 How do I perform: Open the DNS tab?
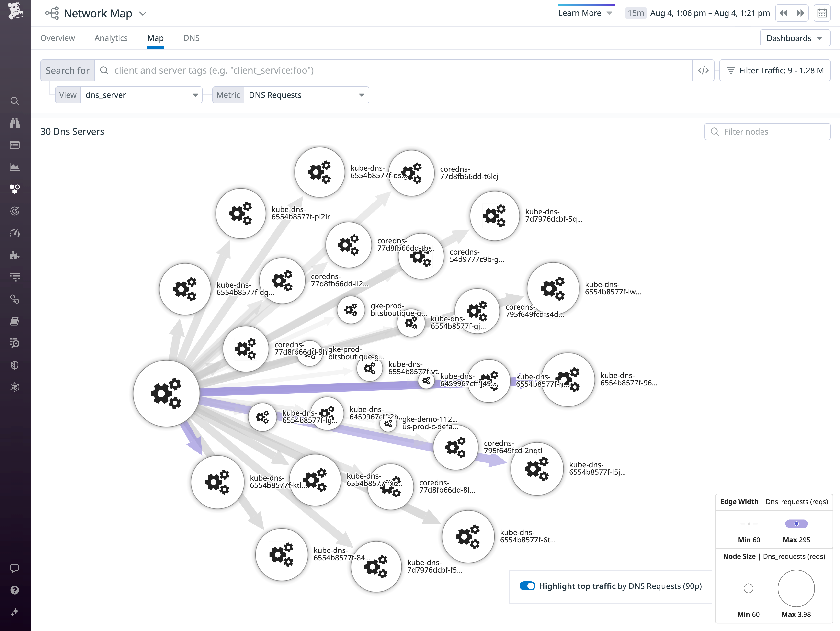[191, 38]
